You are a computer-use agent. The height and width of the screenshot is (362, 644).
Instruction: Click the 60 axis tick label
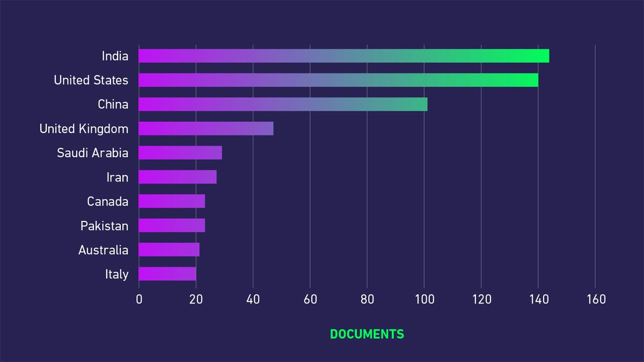(310, 299)
